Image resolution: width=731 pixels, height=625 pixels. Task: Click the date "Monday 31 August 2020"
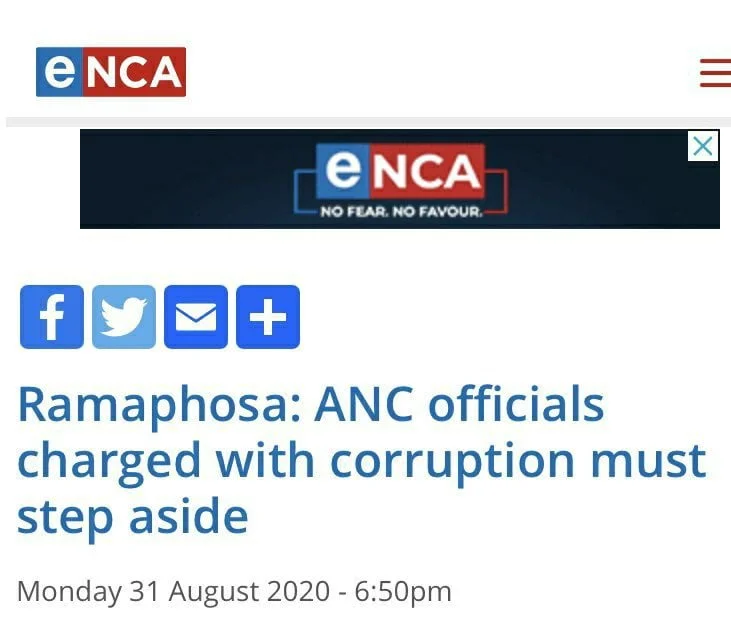[173, 591]
